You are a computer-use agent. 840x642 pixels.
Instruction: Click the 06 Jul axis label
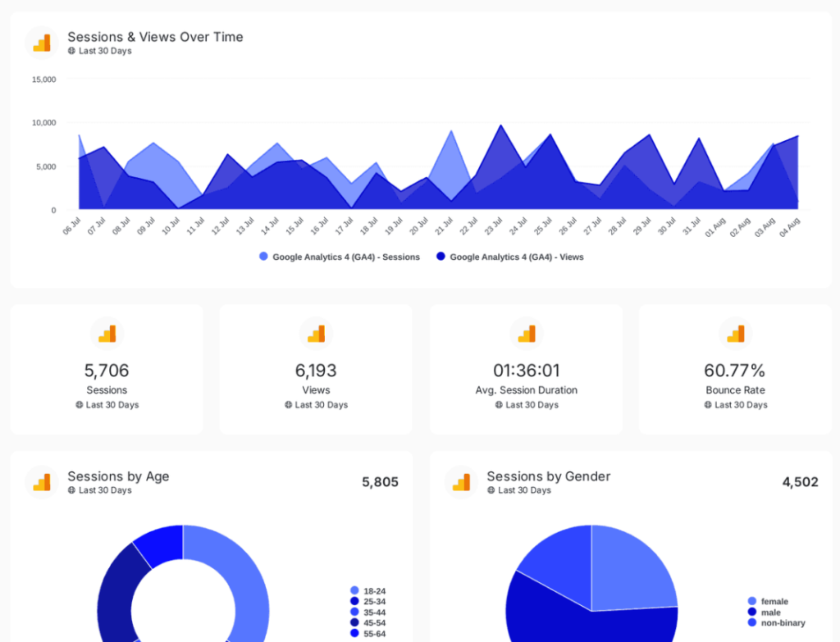point(72,226)
